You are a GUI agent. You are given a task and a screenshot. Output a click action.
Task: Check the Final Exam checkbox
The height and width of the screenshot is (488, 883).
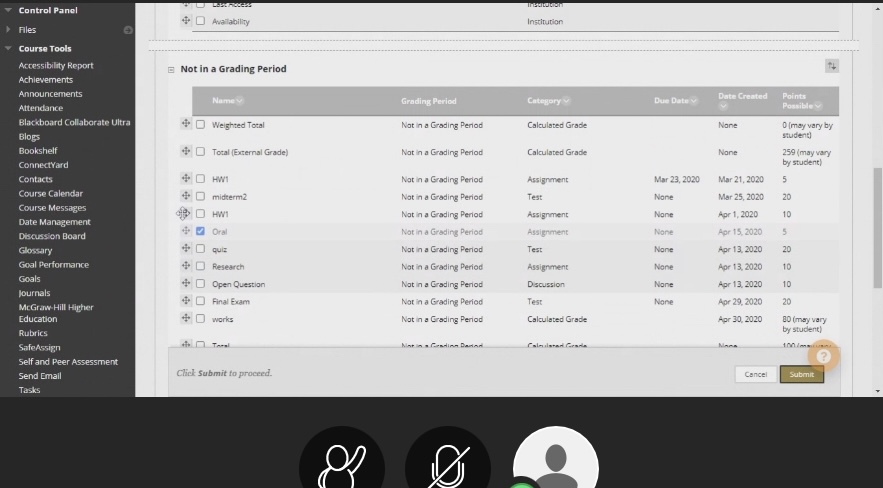pos(200,301)
